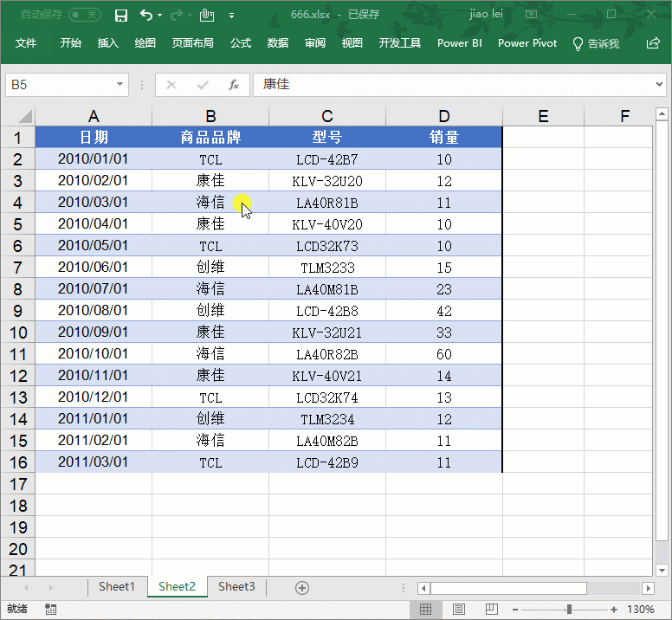Open the 绘图 ribbon tab

(x=145, y=43)
